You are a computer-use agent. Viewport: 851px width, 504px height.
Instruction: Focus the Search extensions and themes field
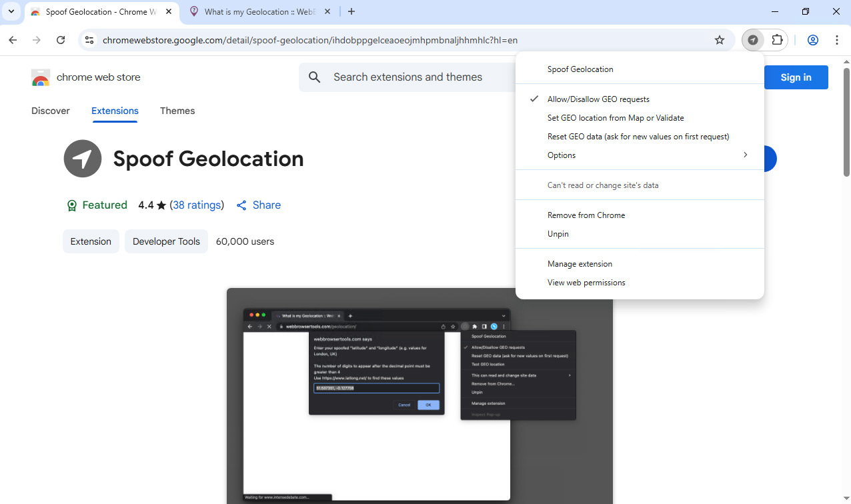tap(408, 77)
